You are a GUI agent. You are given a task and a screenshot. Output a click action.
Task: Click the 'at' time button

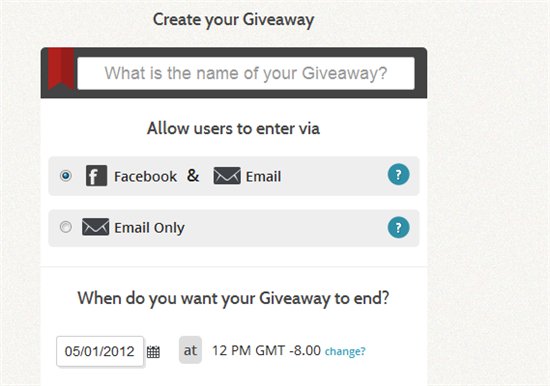point(190,350)
